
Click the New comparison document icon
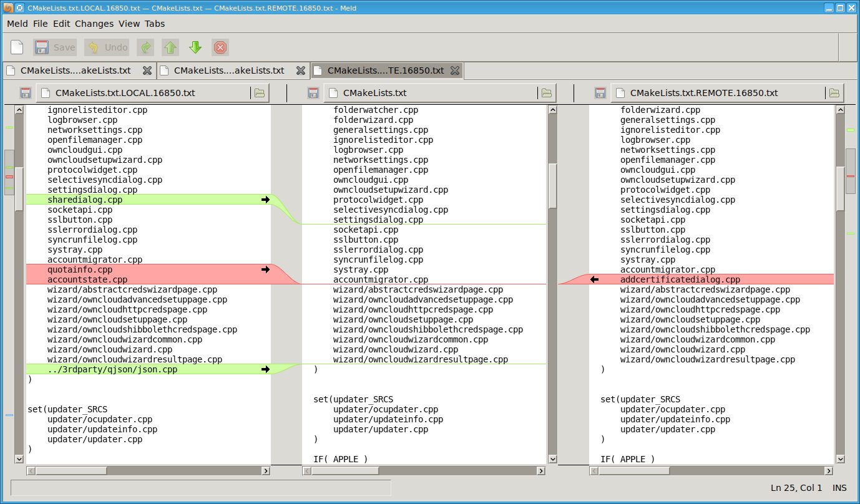point(17,47)
